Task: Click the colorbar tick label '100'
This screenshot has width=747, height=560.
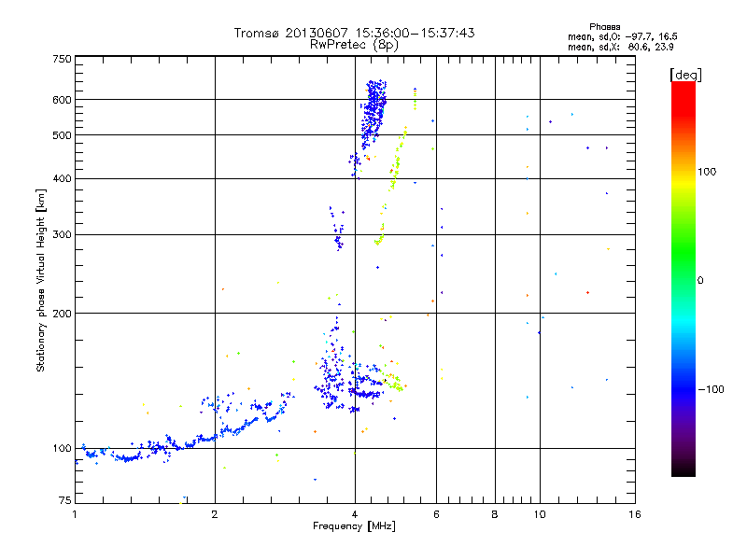Action: (x=707, y=172)
